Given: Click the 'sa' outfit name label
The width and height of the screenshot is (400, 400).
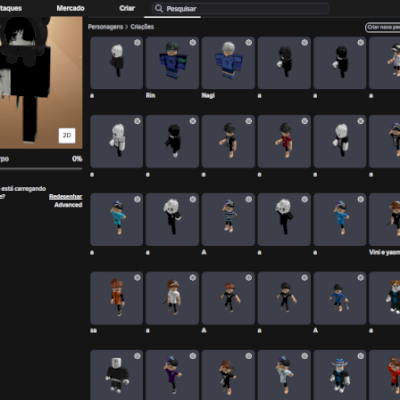Looking at the screenshot, I should [94, 331].
